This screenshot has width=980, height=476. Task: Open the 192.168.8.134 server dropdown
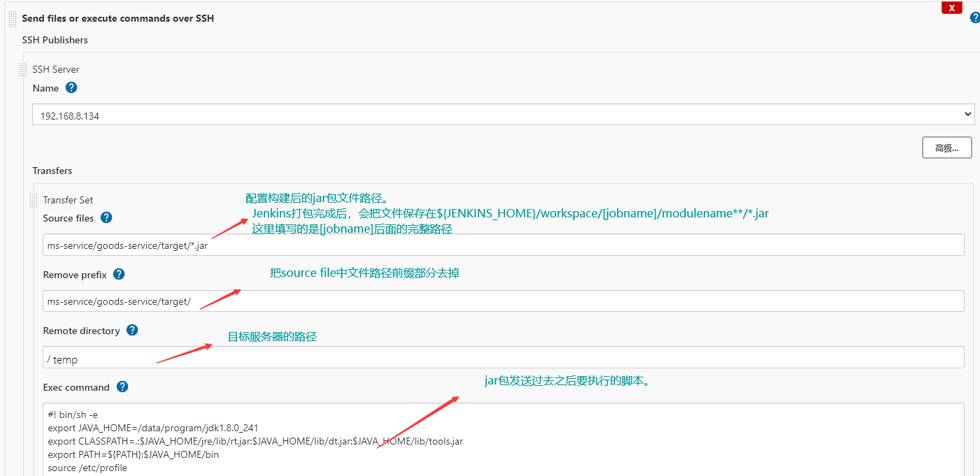[x=504, y=115]
